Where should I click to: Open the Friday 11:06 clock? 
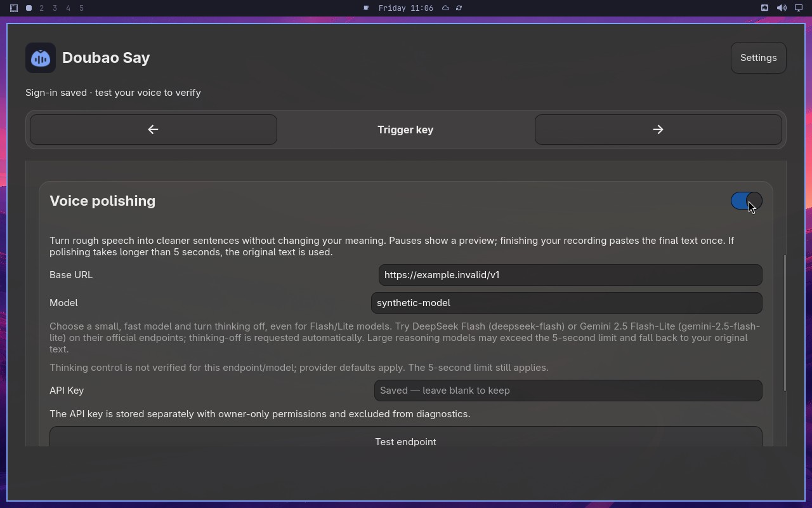tap(405, 8)
